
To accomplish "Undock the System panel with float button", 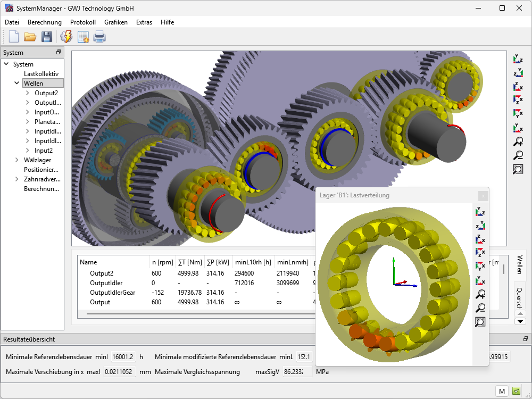I will 59,52.
